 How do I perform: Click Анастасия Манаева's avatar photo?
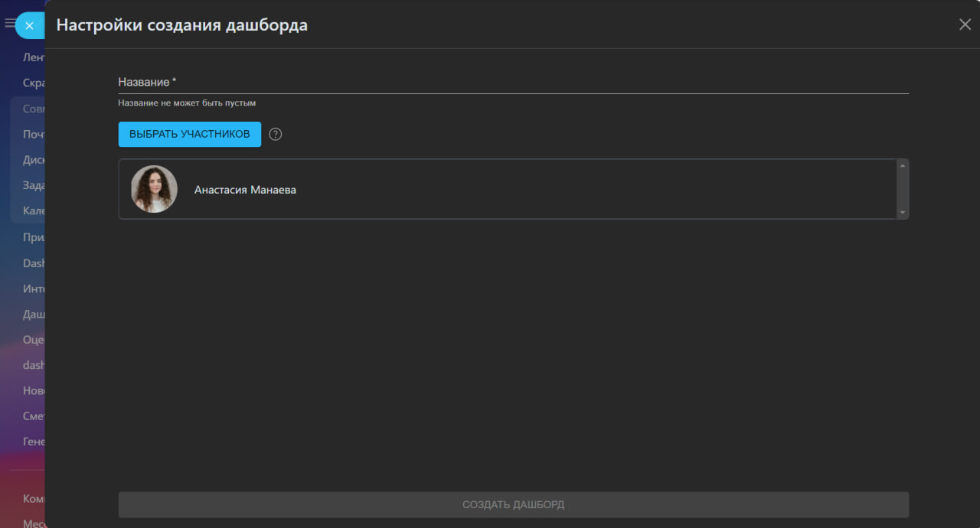point(154,189)
